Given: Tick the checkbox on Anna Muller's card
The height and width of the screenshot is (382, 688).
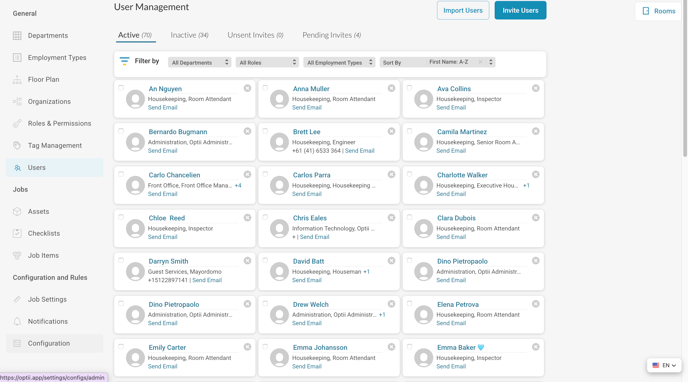Looking at the screenshot, I should [265, 88].
